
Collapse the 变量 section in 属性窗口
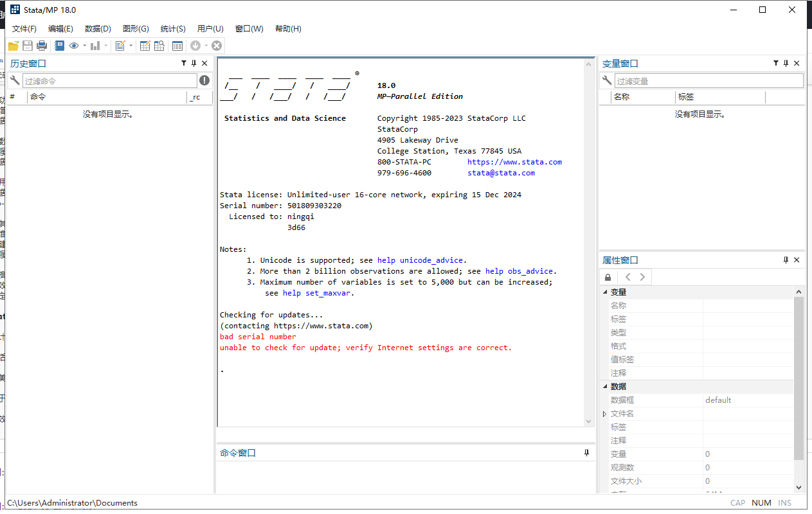[x=604, y=292]
